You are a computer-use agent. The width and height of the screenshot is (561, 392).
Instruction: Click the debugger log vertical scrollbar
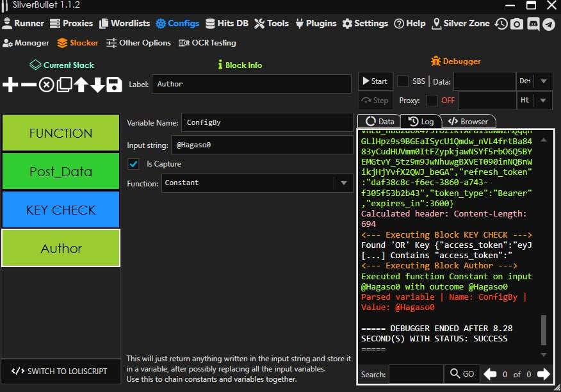click(544, 329)
